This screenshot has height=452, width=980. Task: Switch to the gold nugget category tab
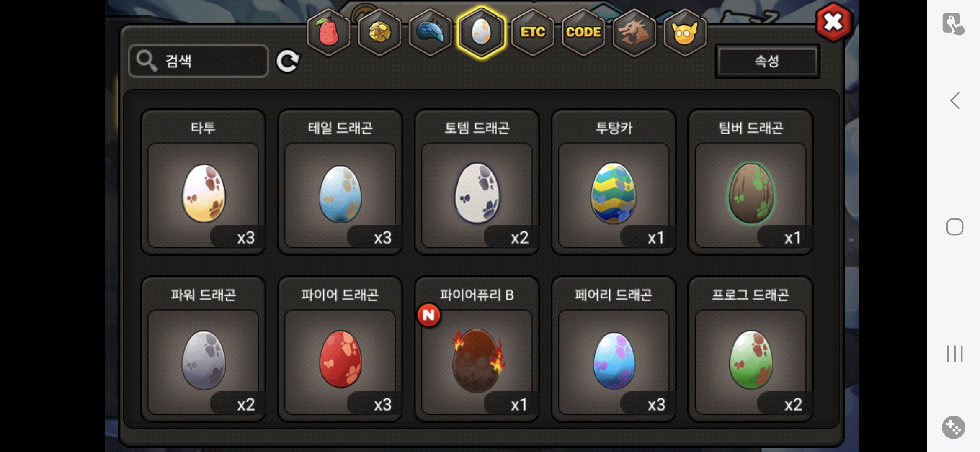(380, 32)
